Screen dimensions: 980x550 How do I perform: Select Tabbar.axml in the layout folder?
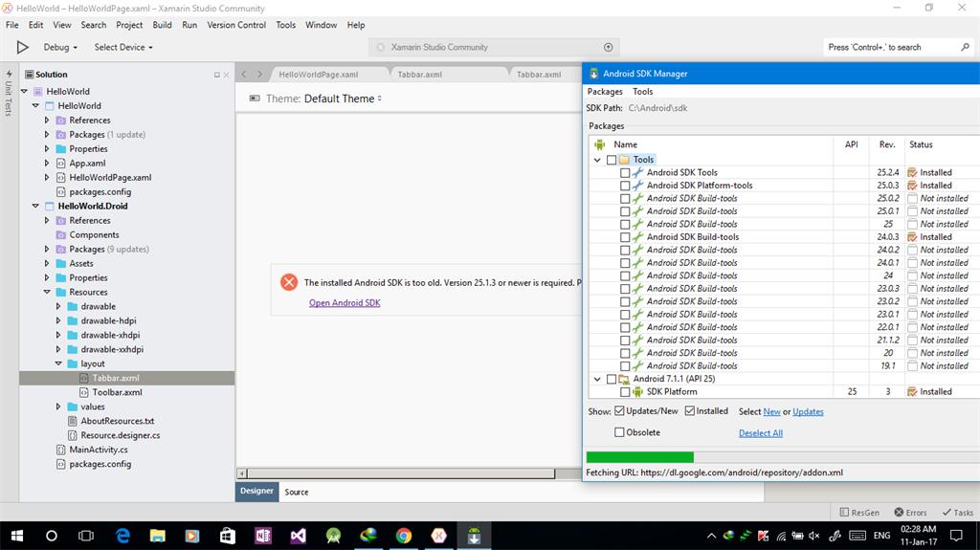pyautogui.click(x=116, y=378)
